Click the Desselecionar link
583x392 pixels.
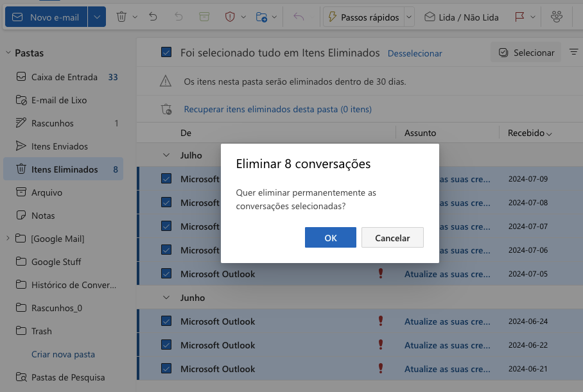415,53
